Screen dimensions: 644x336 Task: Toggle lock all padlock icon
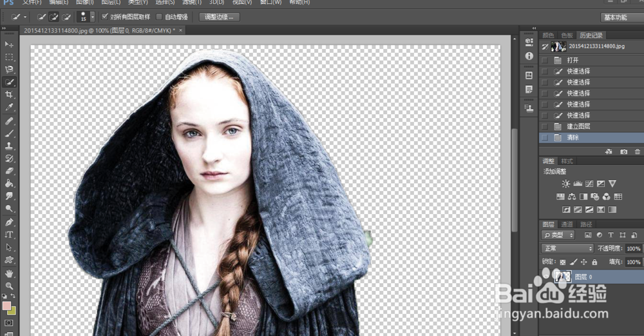[x=594, y=262]
